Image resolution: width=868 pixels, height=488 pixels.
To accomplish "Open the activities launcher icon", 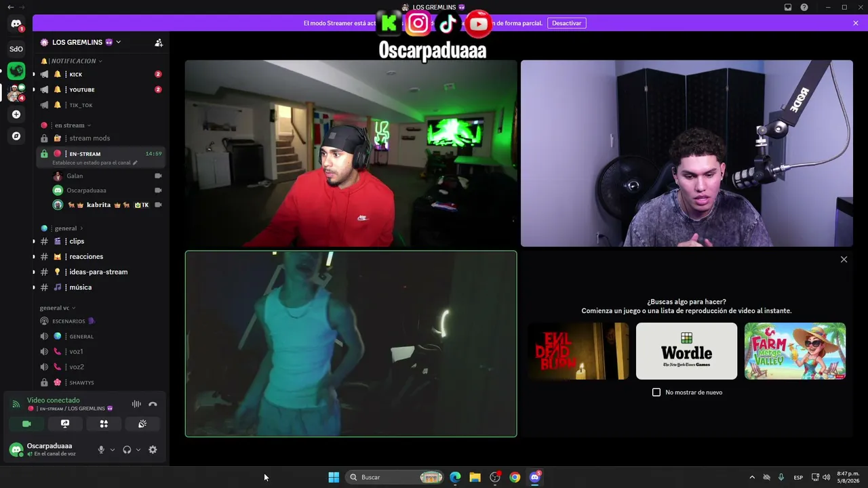I will click(104, 424).
